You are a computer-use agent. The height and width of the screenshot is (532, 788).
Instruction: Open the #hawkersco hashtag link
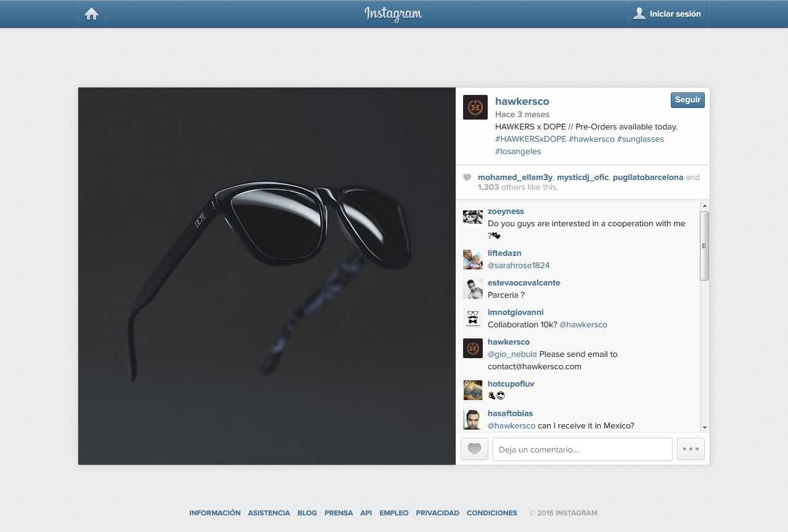591,139
